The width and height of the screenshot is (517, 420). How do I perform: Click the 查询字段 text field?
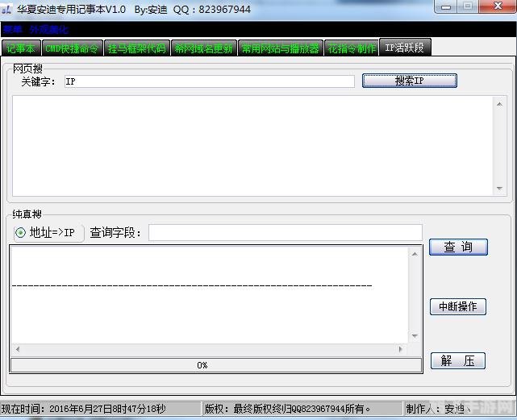[x=285, y=233]
